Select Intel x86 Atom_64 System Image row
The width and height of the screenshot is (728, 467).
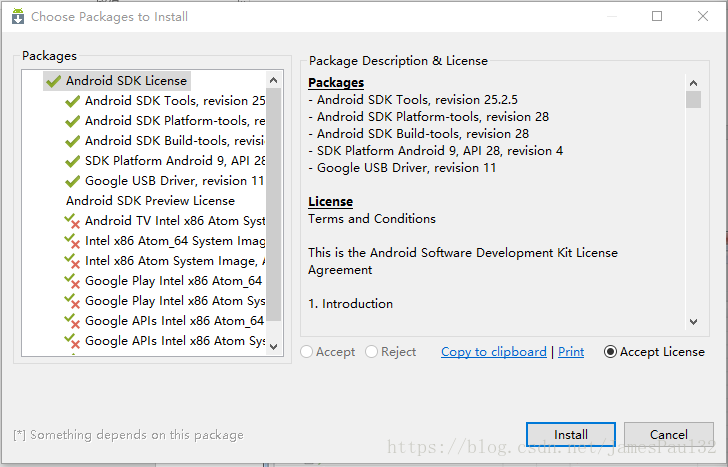(x=165, y=240)
